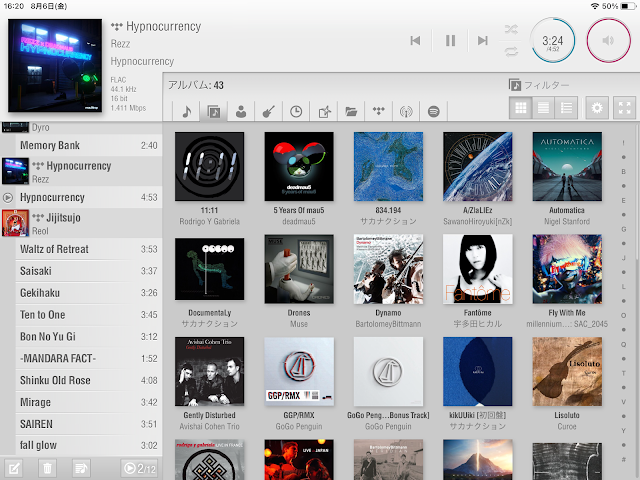The height and width of the screenshot is (480, 640).
Task: Open the Fly With Me album cover
Action: (x=567, y=269)
